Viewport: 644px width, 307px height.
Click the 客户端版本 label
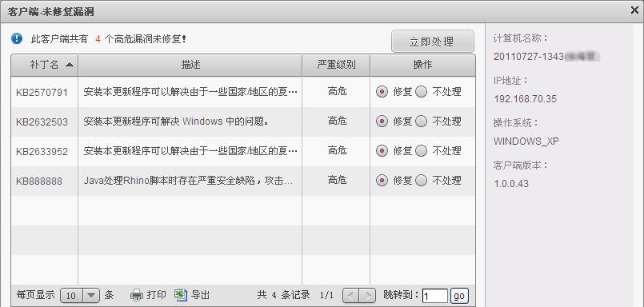[x=521, y=165]
